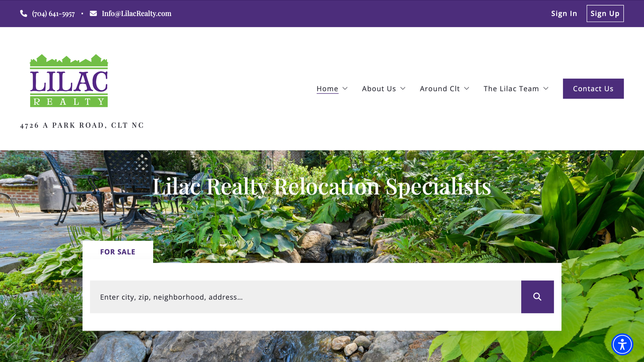Image resolution: width=644 pixels, height=362 pixels.
Task: Click the Sign In link
Action: click(x=564, y=13)
